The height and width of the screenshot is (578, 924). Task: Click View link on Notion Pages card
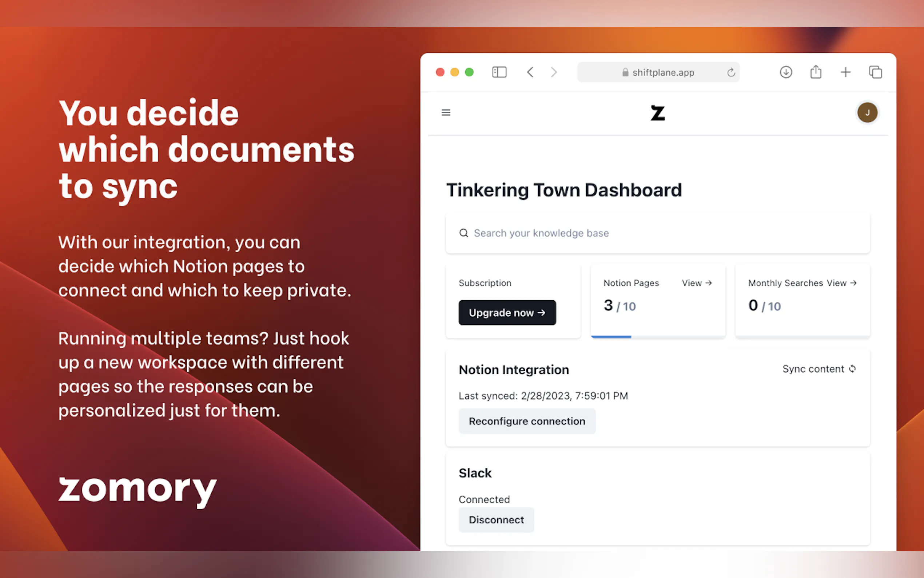click(x=697, y=283)
